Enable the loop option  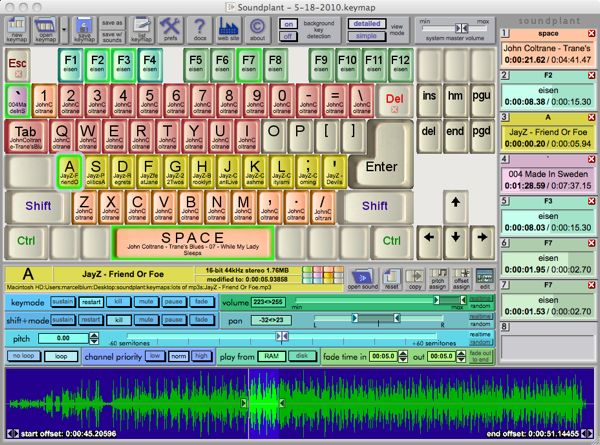[x=61, y=356]
